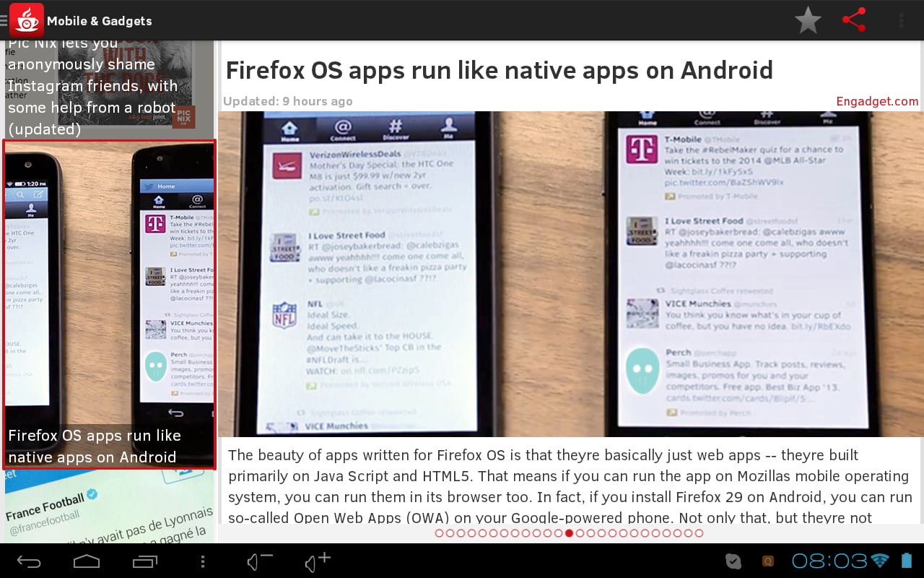Open Mobile & Gadgets category title
The image size is (924, 578).
(x=100, y=21)
